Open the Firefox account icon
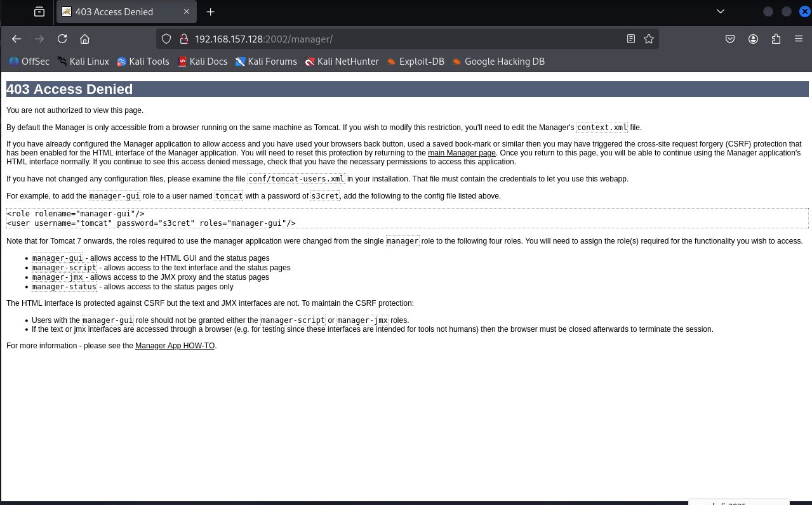Image resolution: width=812 pixels, height=505 pixels. [753, 39]
